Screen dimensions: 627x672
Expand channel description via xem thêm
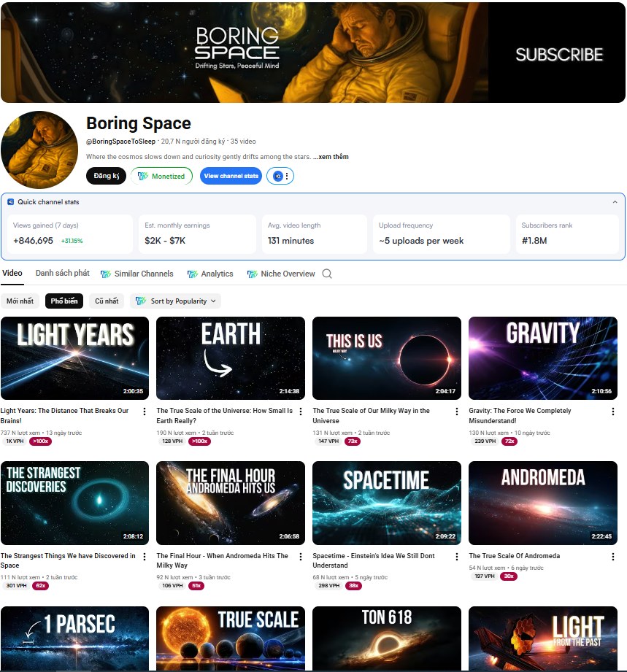[x=331, y=157]
